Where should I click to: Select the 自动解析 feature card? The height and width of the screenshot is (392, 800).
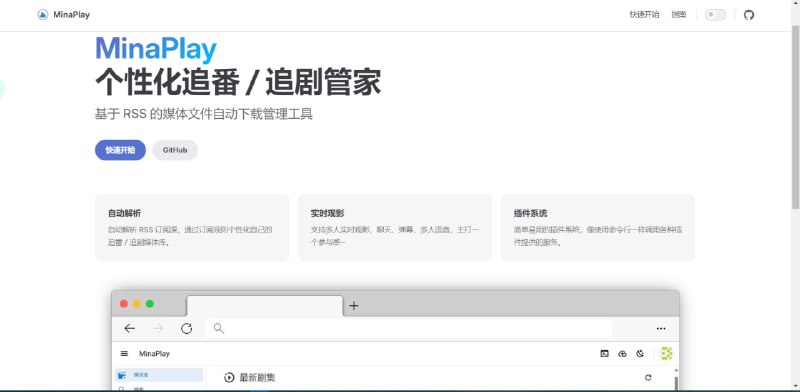[x=192, y=228]
